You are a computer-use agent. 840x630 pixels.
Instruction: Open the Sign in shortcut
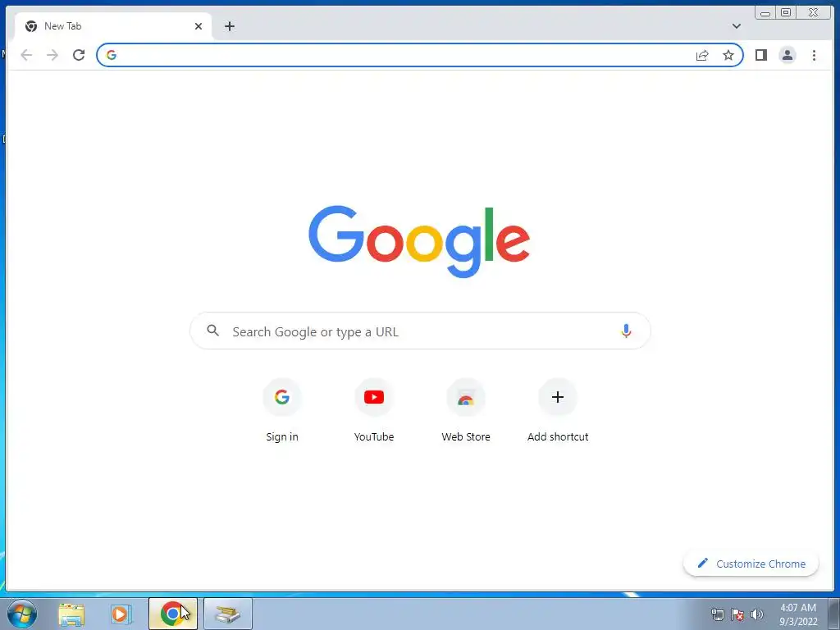282,411
